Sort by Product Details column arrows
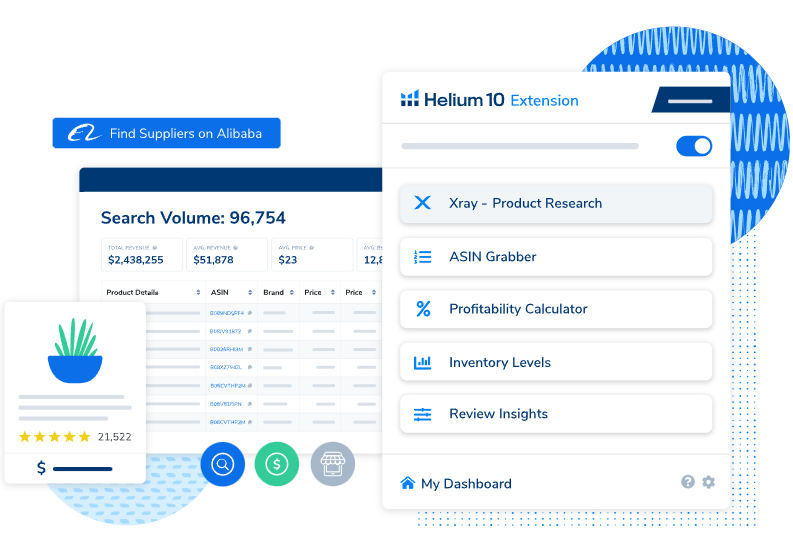 (198, 292)
